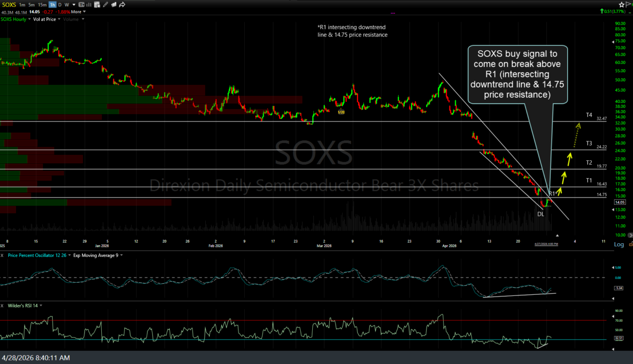
Task: Select the 1m timeframe
Action: (22, 5)
